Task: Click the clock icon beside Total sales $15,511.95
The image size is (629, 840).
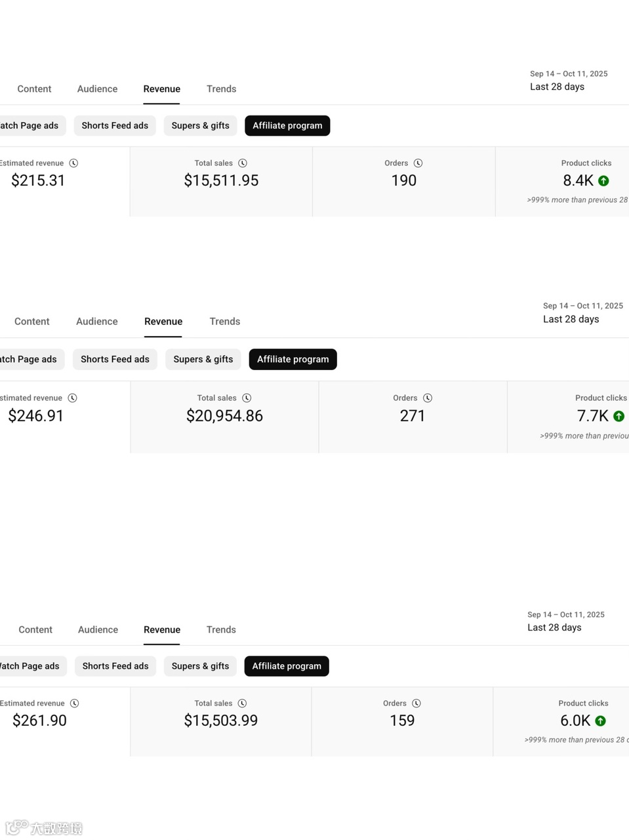Action: point(243,163)
